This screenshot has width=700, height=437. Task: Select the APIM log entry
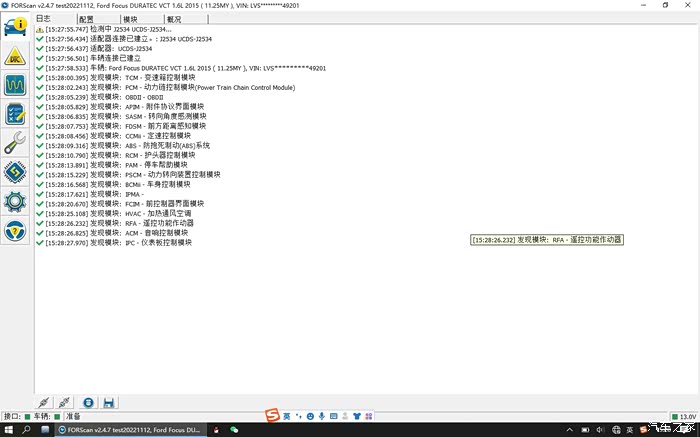coord(120,107)
